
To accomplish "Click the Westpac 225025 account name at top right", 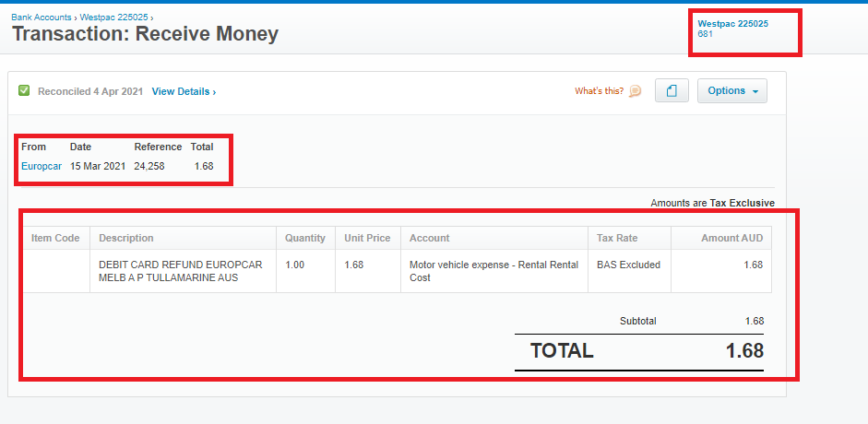I will click(733, 24).
